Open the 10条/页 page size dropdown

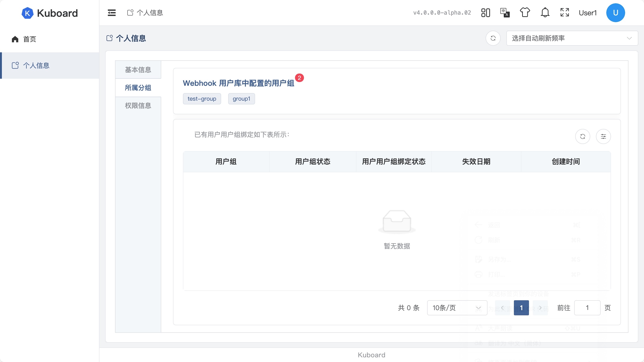pyautogui.click(x=457, y=308)
